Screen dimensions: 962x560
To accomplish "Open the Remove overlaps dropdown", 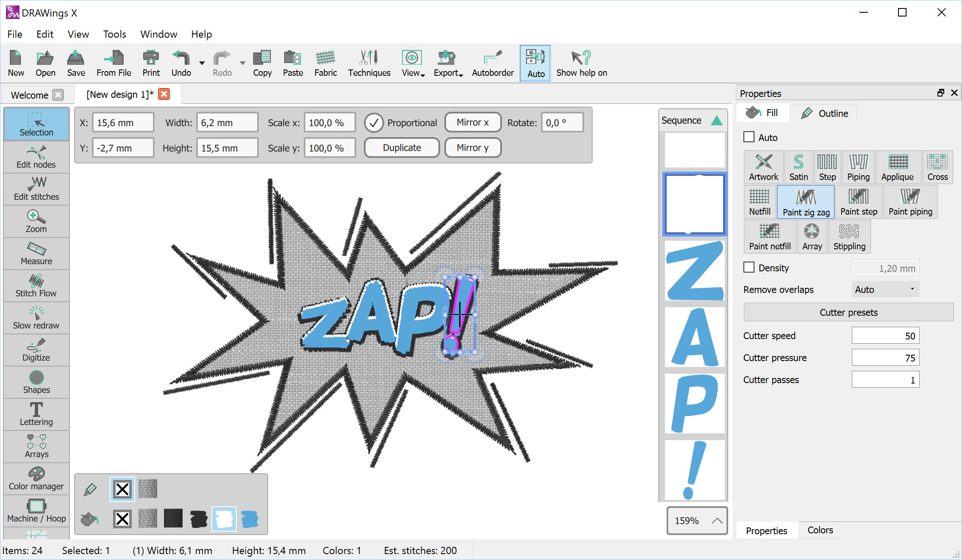I will pos(885,290).
